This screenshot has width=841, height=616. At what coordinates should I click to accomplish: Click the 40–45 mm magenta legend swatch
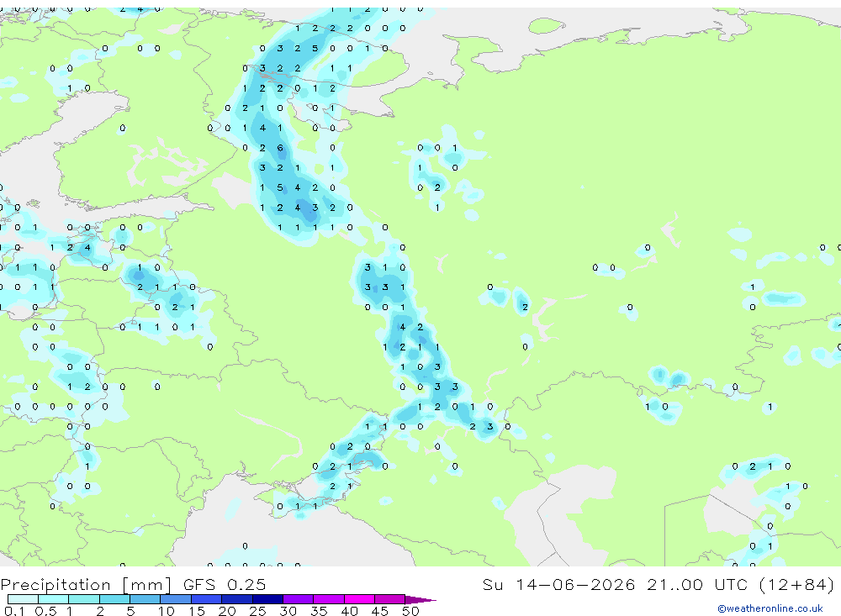point(359,599)
